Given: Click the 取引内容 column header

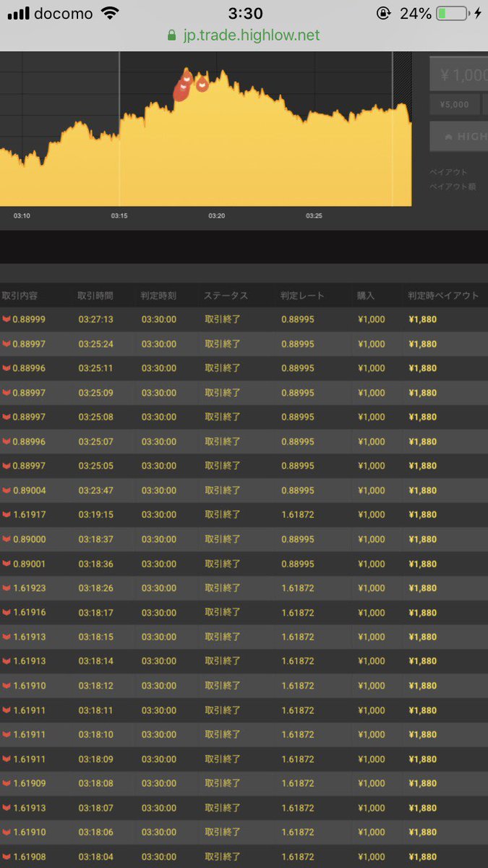Looking at the screenshot, I should (x=20, y=295).
